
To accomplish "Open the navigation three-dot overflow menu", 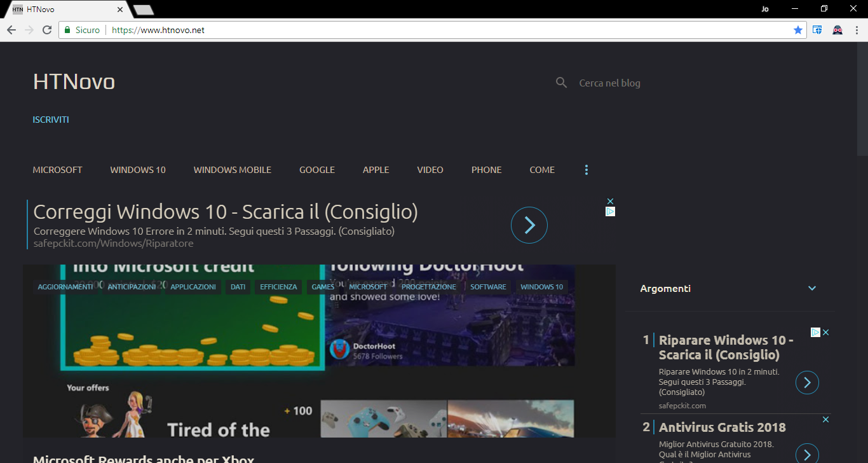I will tap(587, 170).
